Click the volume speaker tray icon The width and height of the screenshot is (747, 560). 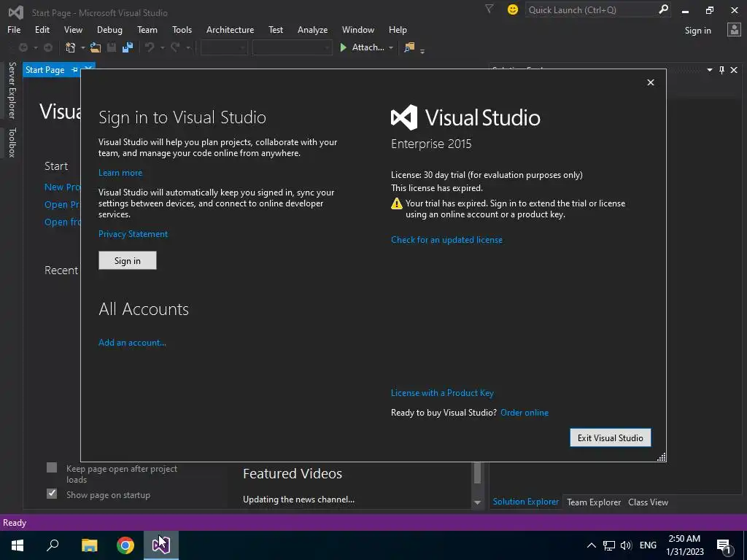click(x=626, y=545)
